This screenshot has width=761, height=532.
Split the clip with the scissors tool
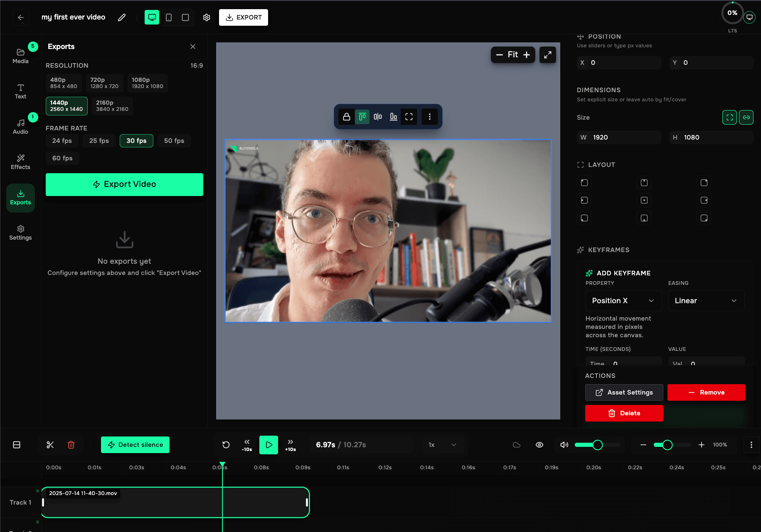click(x=50, y=444)
